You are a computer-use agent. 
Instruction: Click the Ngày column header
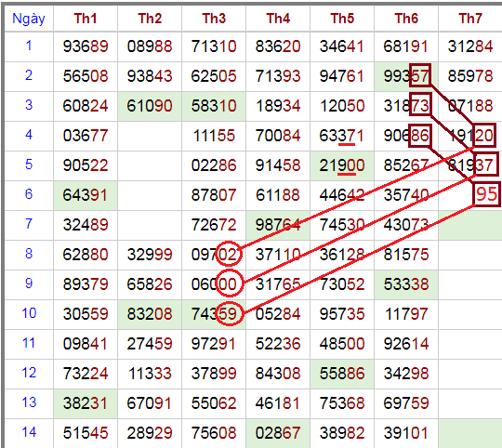pos(29,19)
